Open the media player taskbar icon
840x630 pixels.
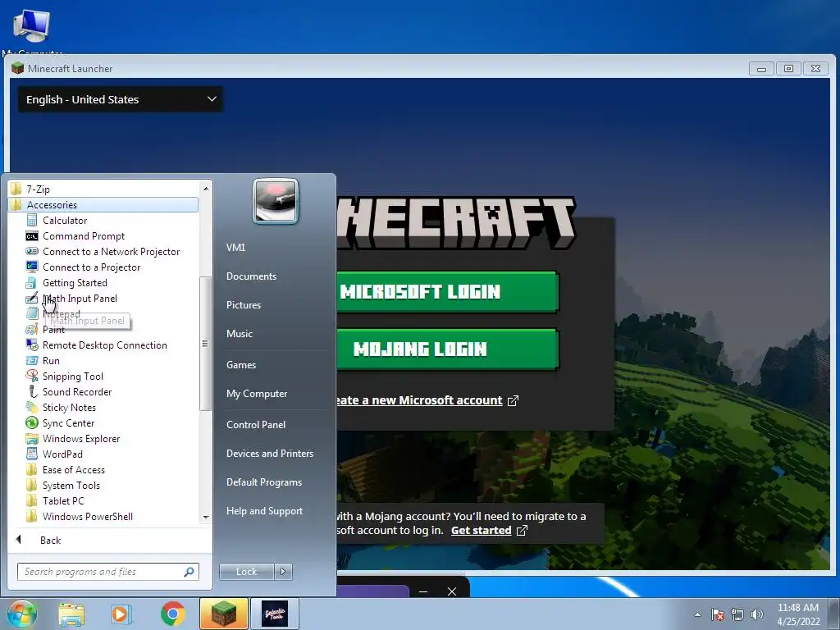pyautogui.click(x=121, y=614)
